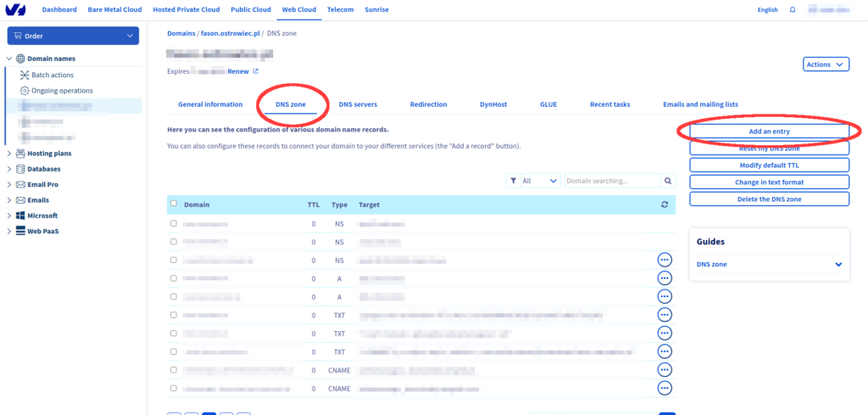Click the external link icon beside Renew
Viewport: 868px width, 415px height.
coord(255,72)
